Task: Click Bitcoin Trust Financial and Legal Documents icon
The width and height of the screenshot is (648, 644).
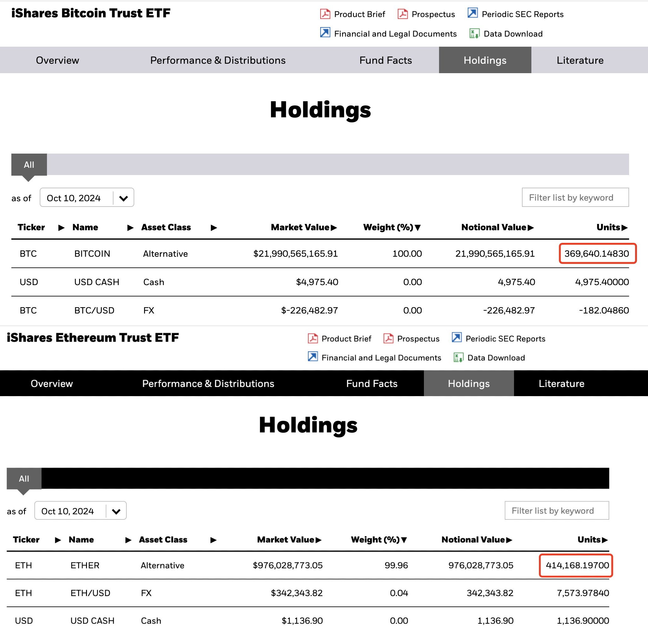Action: (325, 32)
